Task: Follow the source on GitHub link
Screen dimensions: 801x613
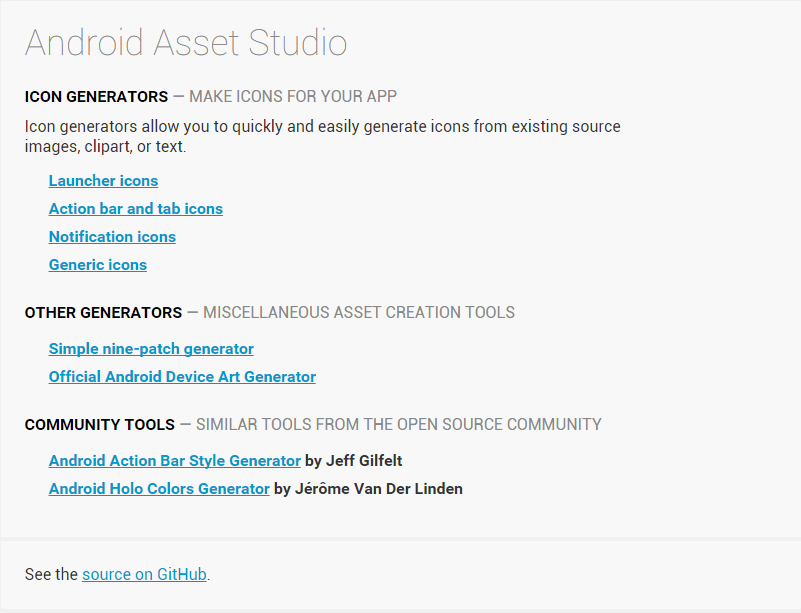Action: [144, 575]
